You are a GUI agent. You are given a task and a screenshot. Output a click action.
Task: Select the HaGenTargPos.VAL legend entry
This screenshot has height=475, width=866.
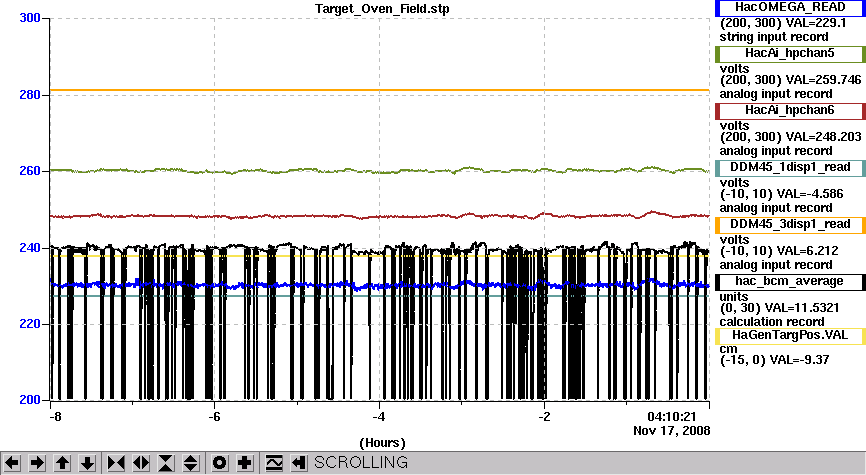point(790,335)
